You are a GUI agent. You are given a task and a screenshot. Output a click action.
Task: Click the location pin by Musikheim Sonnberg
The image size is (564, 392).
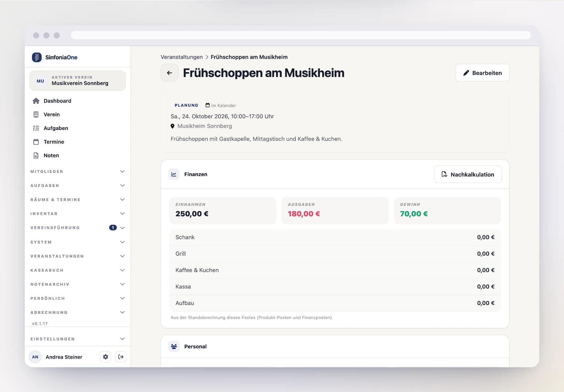pyautogui.click(x=173, y=126)
